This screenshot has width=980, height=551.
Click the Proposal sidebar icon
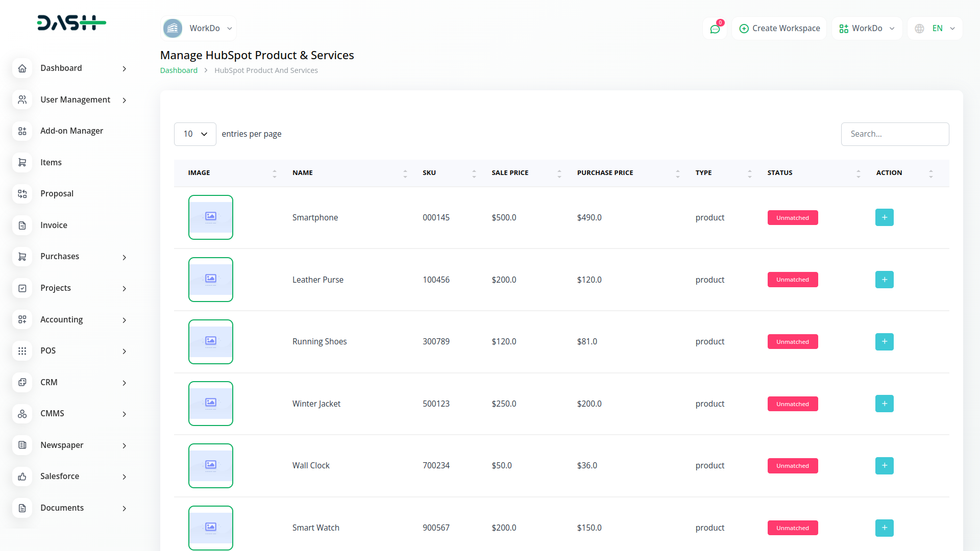pyautogui.click(x=22, y=194)
